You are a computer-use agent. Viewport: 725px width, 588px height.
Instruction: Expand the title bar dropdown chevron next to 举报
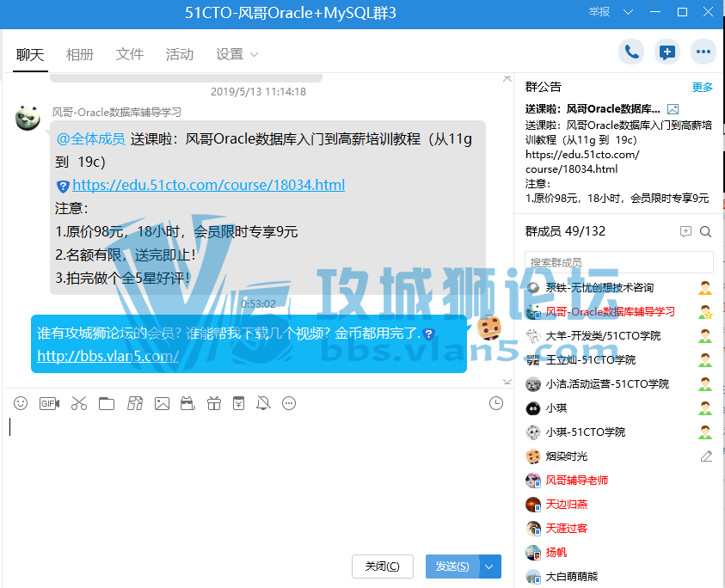pos(628,12)
